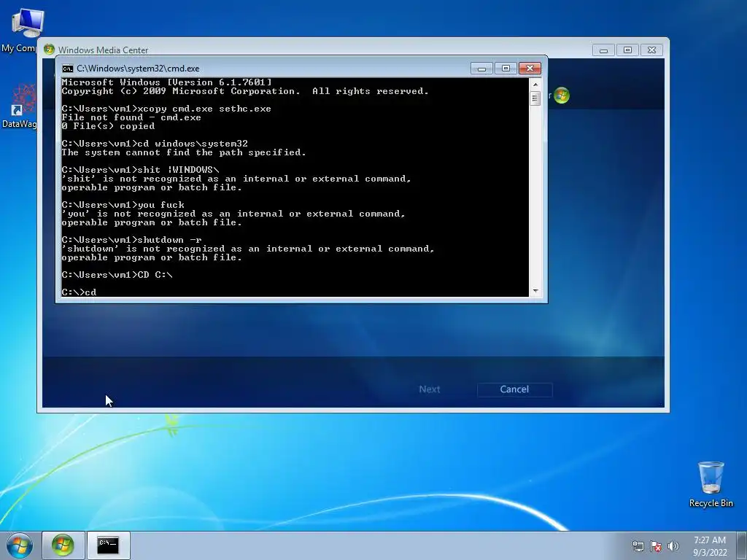747x560 pixels.
Task: Switch to Windows Media Center taskbar button
Action: click(63, 545)
